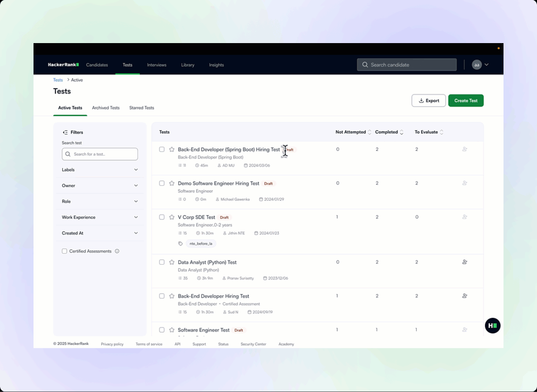Invite candidate icon for Spring Boot Hiring Test row
Image resolution: width=537 pixels, height=392 pixels.
(x=465, y=149)
